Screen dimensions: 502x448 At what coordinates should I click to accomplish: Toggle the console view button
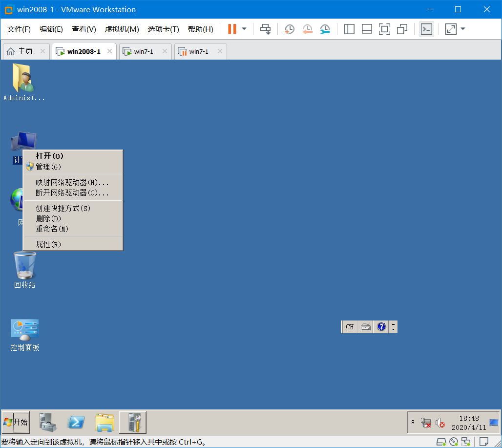coord(426,29)
